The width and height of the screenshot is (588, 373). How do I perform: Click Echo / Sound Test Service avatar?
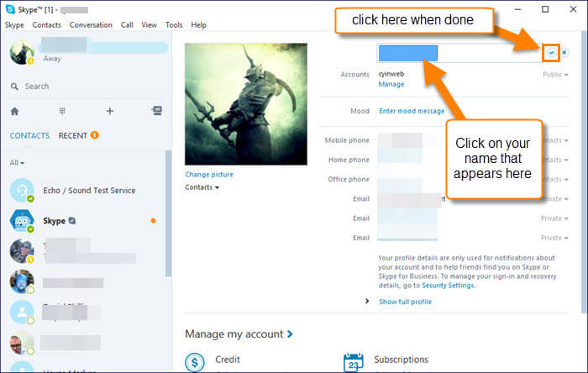tap(22, 191)
